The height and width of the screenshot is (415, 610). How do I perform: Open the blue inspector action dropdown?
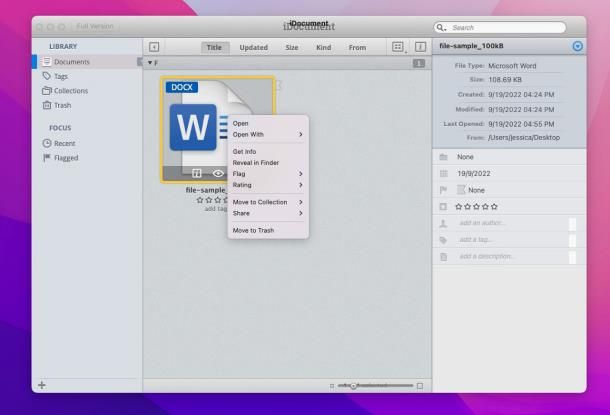578,46
